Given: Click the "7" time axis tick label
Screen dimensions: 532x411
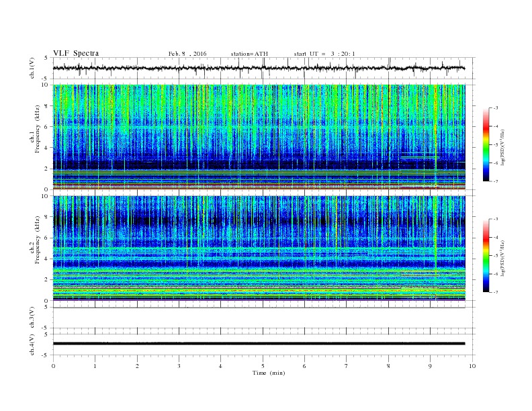Looking at the screenshot, I should (x=347, y=366).
